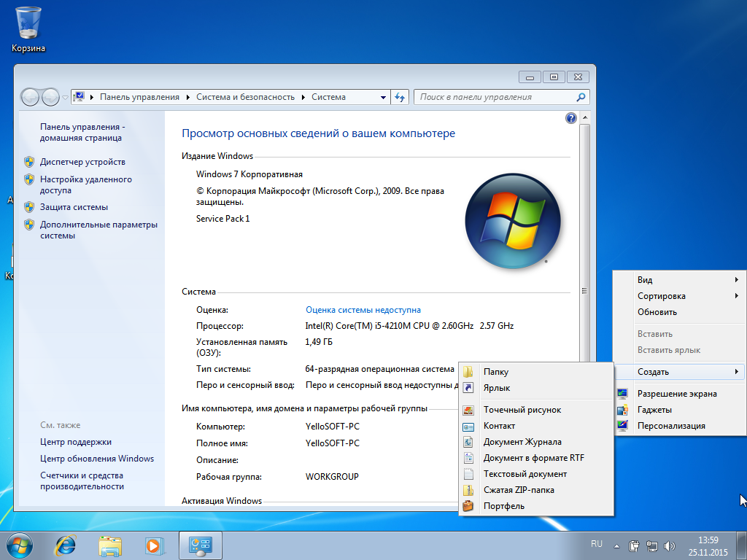Click vertical scrollbar thumb in System window

(584, 292)
